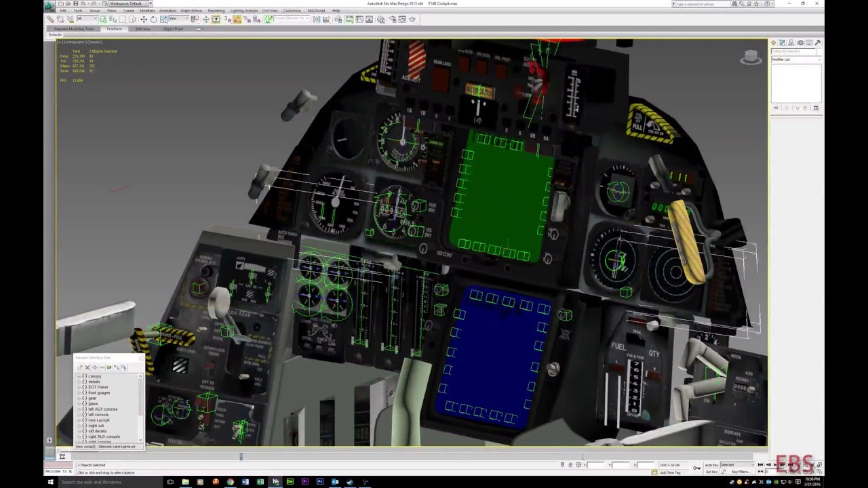Screen dimensions: 868x488
Task: Toggle the Angle Snap button
Action: (x=237, y=19)
